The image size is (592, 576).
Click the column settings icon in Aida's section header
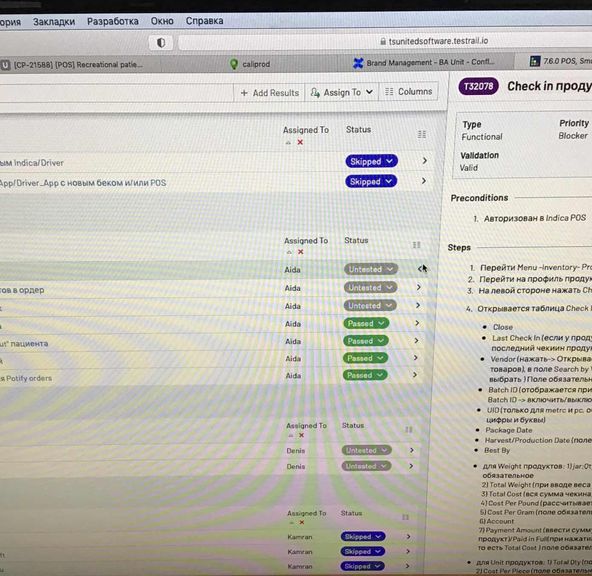click(416, 245)
